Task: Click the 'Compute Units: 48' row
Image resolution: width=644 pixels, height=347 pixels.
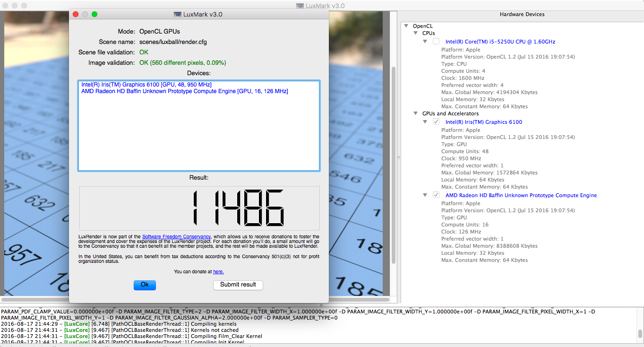Action: pos(465,151)
